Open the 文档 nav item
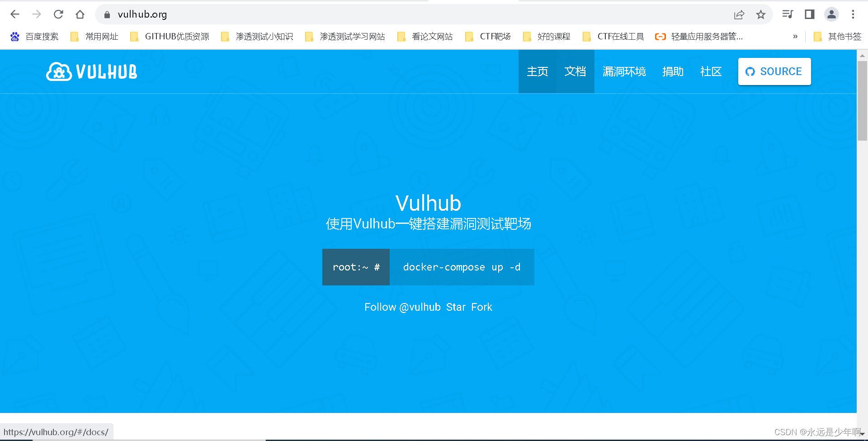The image size is (868, 441). click(x=575, y=71)
